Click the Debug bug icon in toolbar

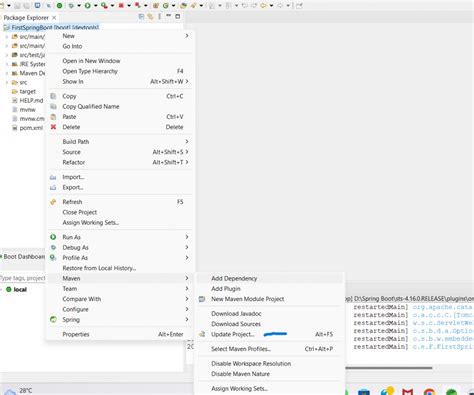coord(71,5)
